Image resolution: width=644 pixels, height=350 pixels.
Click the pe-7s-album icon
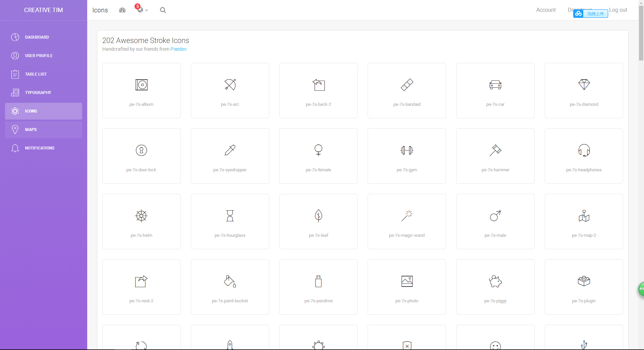(x=142, y=85)
